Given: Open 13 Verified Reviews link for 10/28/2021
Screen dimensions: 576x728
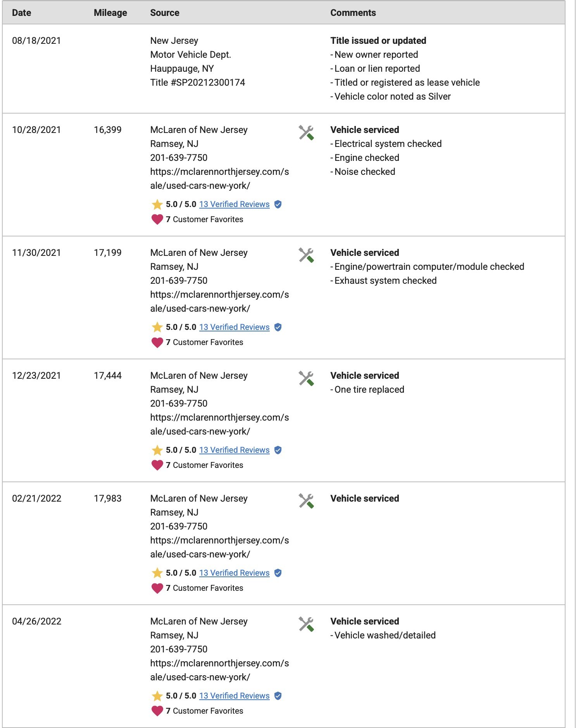Looking at the screenshot, I should 234,204.
